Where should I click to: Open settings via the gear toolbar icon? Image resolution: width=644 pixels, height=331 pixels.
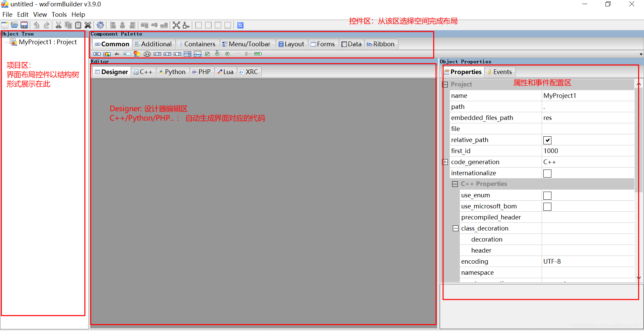(x=100, y=25)
